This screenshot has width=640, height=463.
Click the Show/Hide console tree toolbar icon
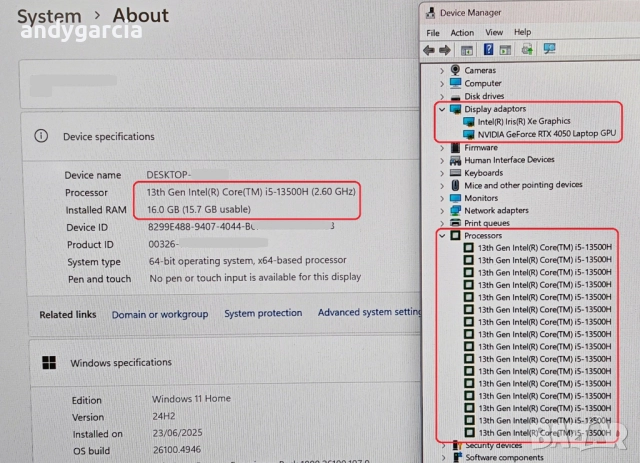[x=466, y=50]
